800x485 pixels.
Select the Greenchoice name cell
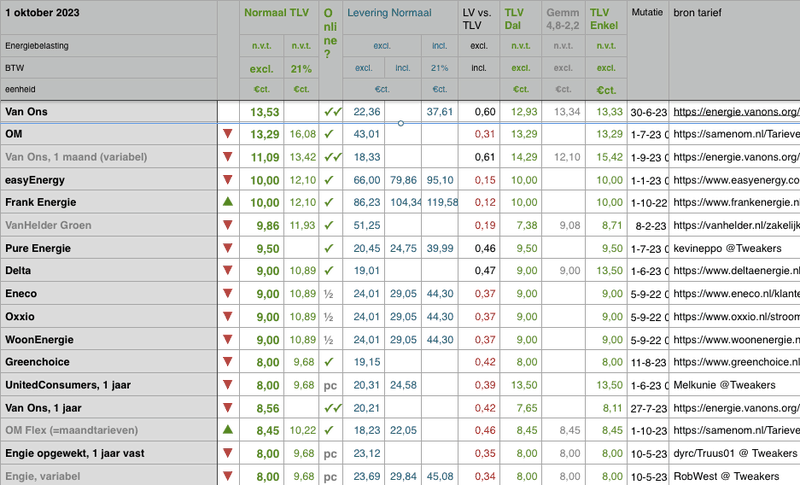pos(109,362)
